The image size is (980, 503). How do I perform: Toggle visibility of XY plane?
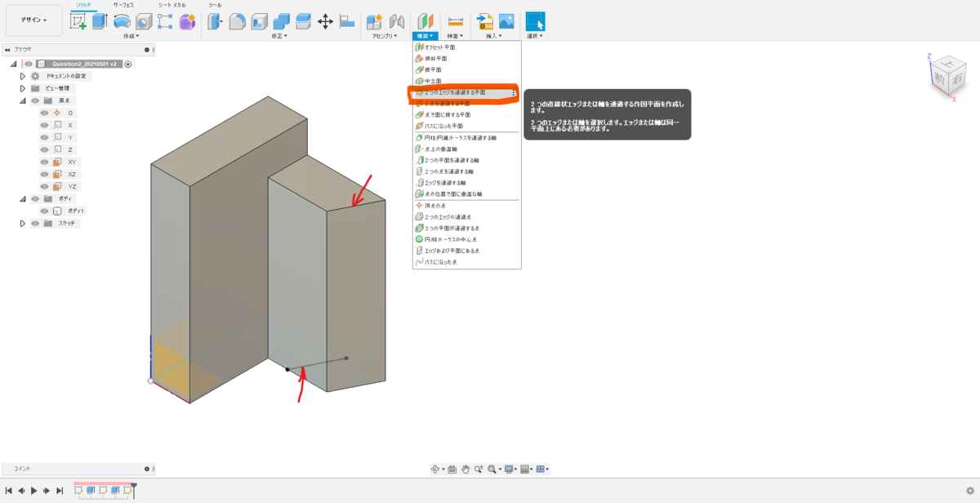(x=45, y=162)
